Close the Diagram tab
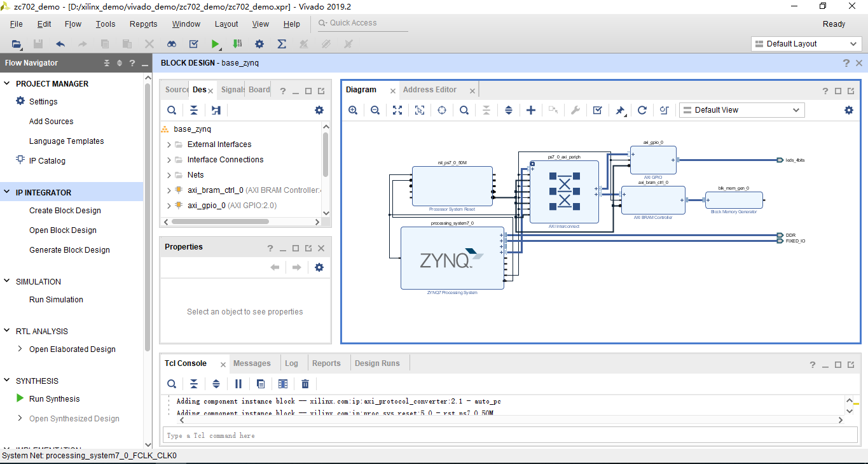The image size is (868, 464). click(393, 91)
